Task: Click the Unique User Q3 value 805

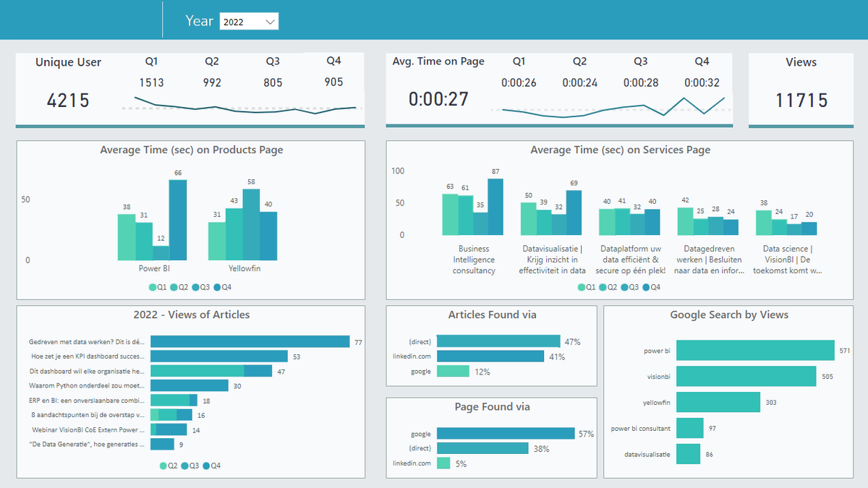Action: (x=273, y=82)
